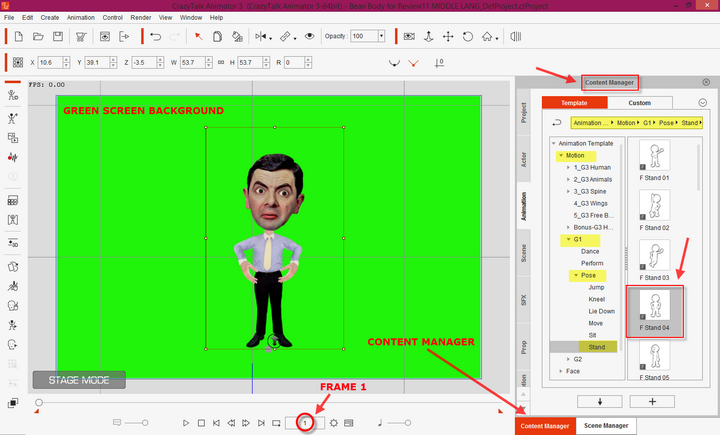Switch to the Custom tab
The height and width of the screenshot is (435, 720).
click(640, 103)
